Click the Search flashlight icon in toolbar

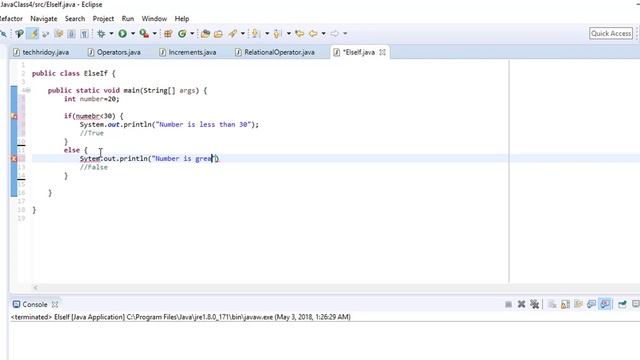point(233,33)
